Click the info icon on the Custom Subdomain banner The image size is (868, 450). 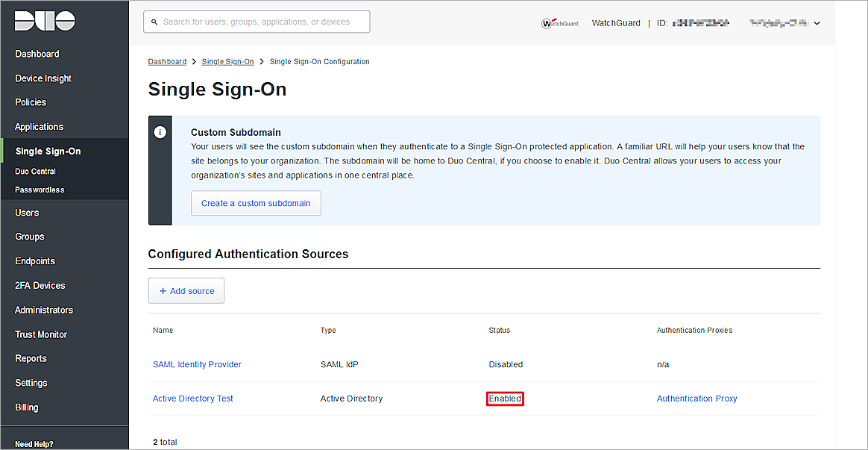[x=160, y=132]
